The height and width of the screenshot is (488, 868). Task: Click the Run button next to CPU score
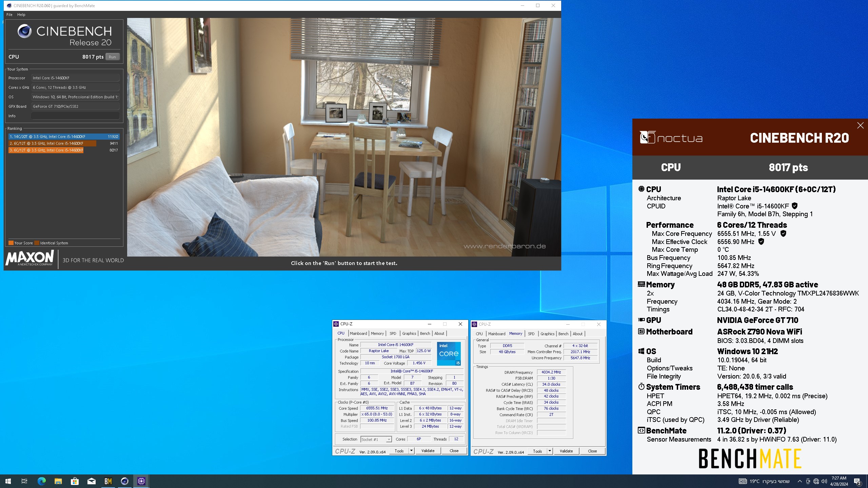coord(112,57)
